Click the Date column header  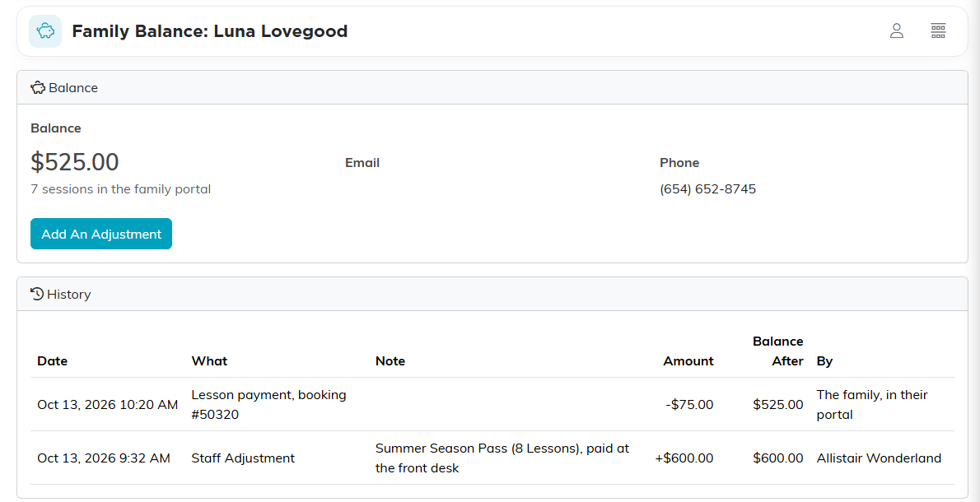click(53, 361)
